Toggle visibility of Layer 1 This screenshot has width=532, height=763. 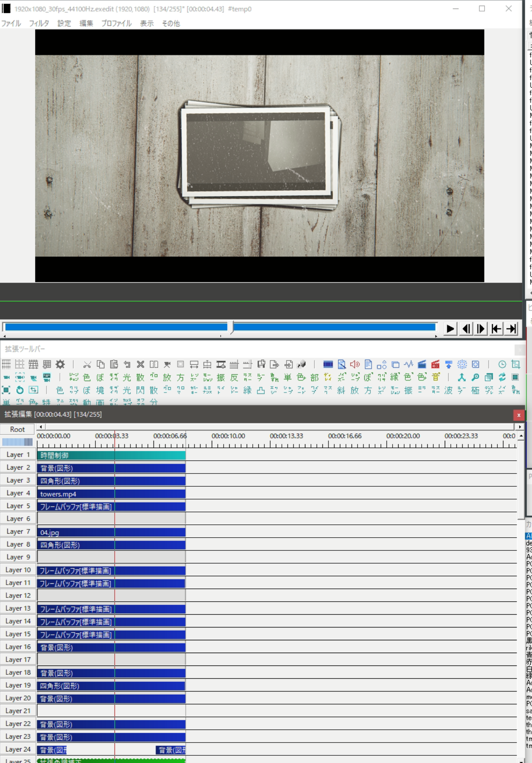[x=18, y=455]
